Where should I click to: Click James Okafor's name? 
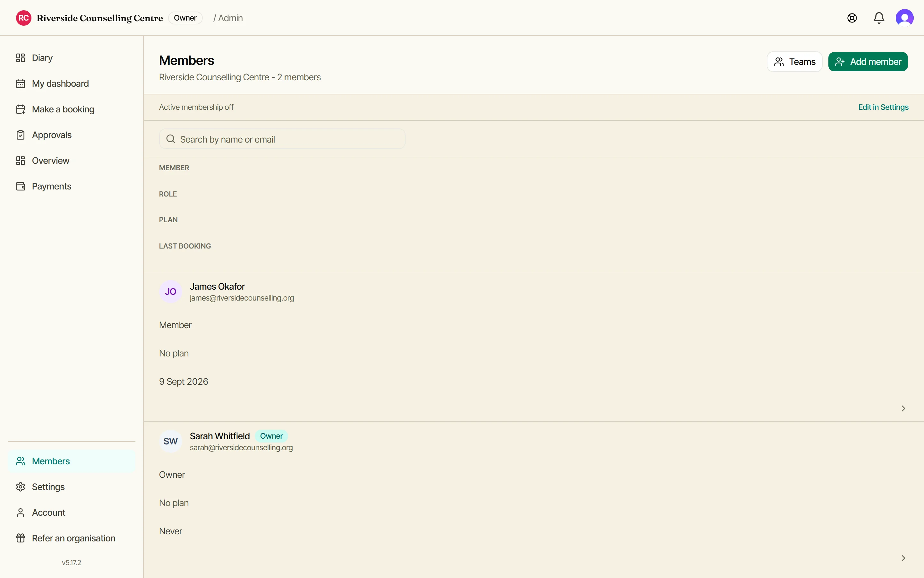pyautogui.click(x=217, y=286)
